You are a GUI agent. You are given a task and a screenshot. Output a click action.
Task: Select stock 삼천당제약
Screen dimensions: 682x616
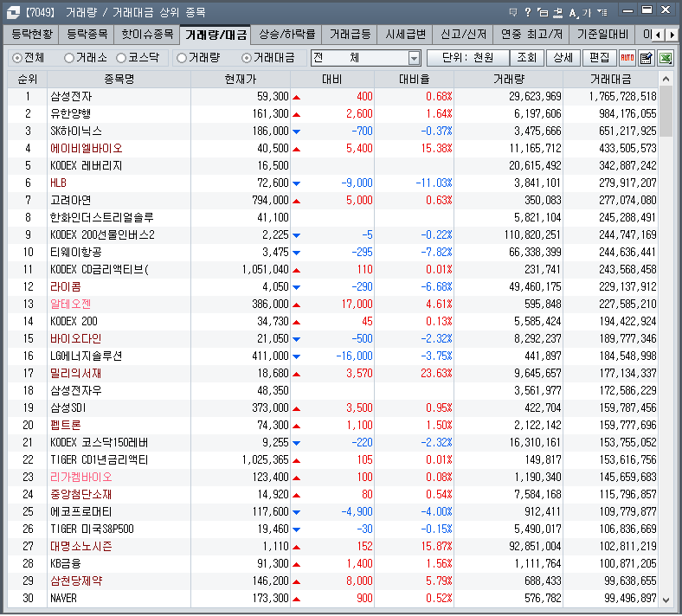point(76,581)
